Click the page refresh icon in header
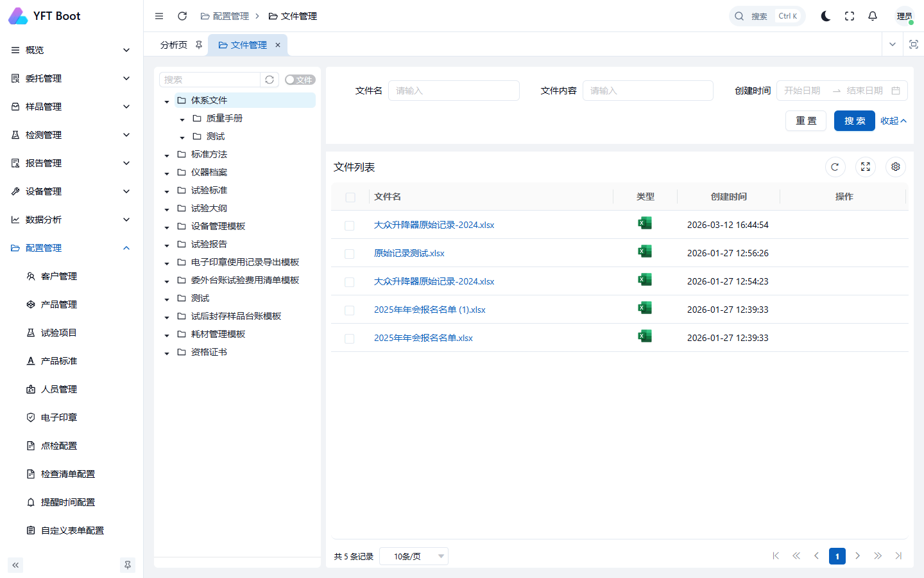The image size is (924, 578). click(182, 16)
